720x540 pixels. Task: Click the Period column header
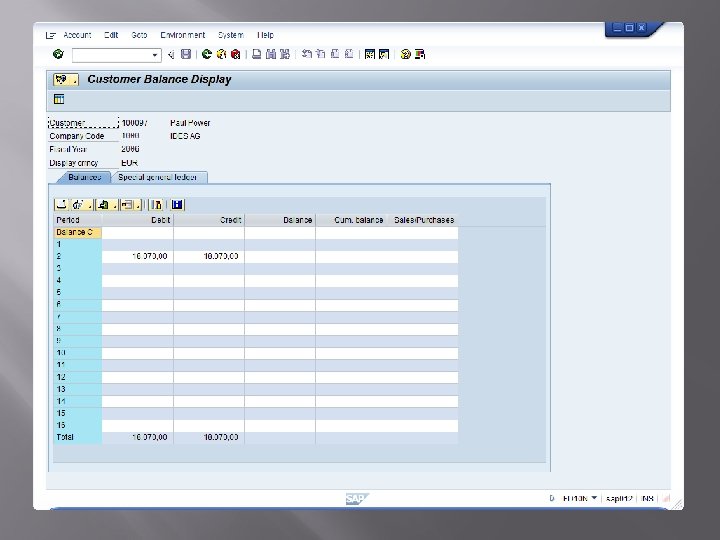point(78,220)
